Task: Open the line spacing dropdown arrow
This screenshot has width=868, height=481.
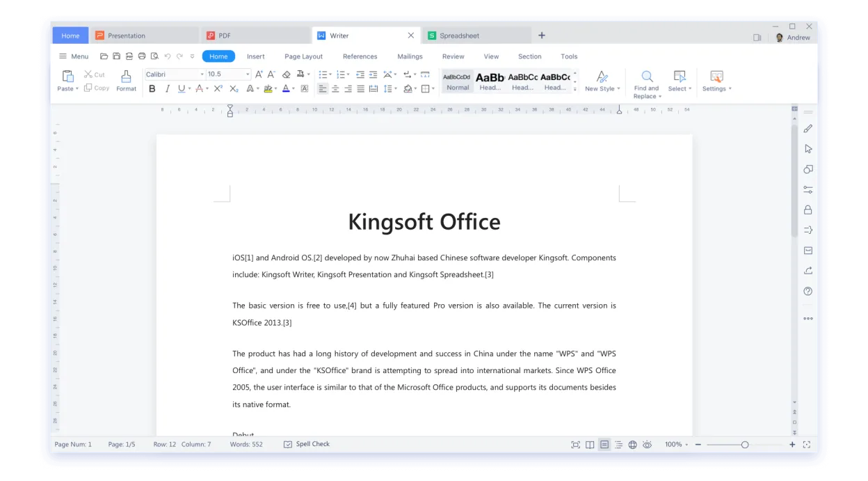Action: point(396,89)
